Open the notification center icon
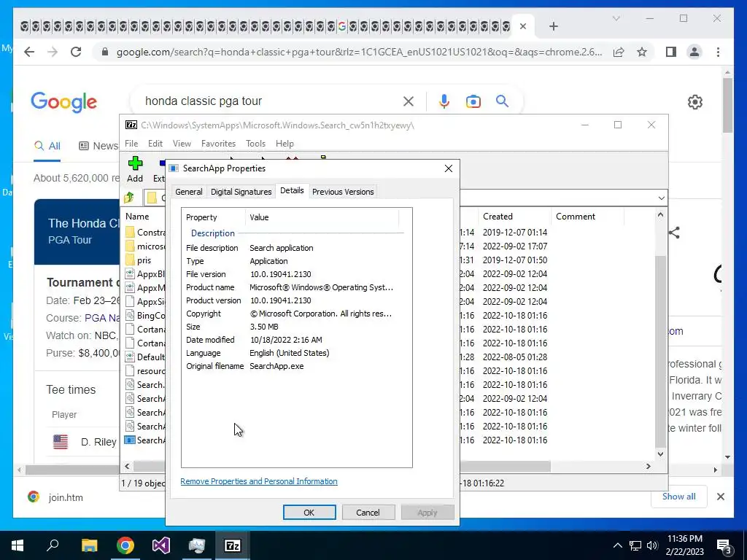The height and width of the screenshot is (560, 747). pyautogui.click(x=724, y=545)
